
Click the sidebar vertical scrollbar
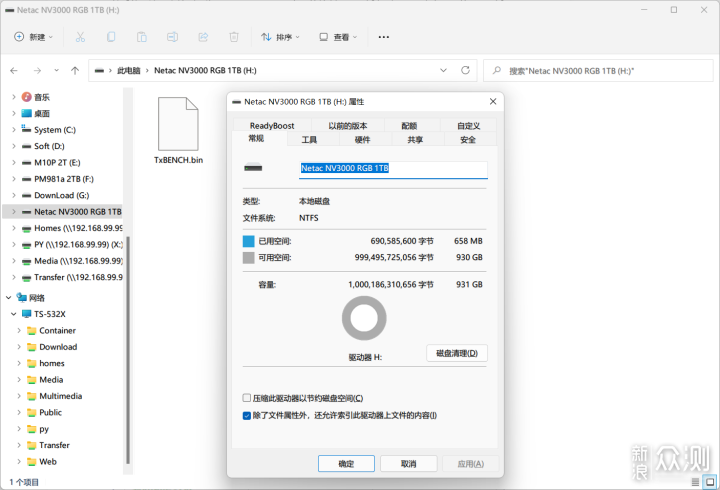click(128, 349)
